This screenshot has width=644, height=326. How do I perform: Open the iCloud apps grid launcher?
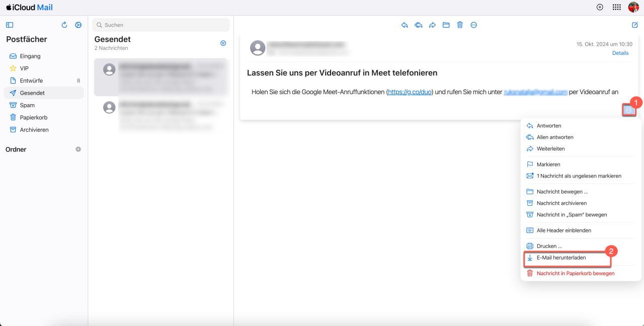(616, 7)
